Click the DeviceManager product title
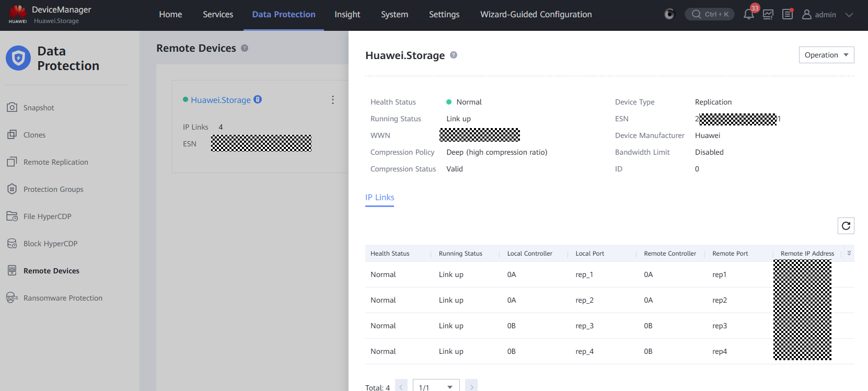The width and height of the screenshot is (868, 391). point(62,9)
